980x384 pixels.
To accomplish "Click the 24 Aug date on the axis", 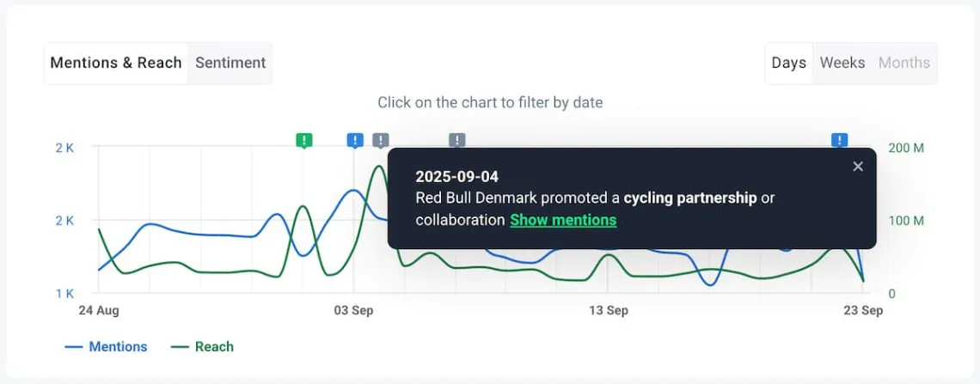I will point(99,310).
